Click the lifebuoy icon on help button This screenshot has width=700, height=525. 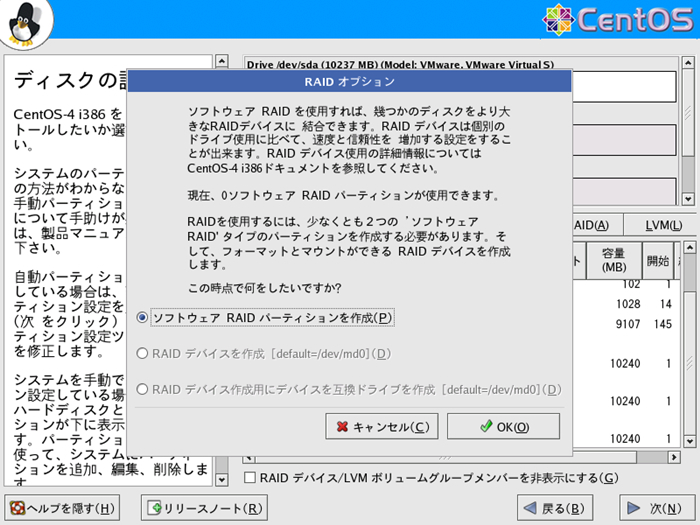click(17, 508)
